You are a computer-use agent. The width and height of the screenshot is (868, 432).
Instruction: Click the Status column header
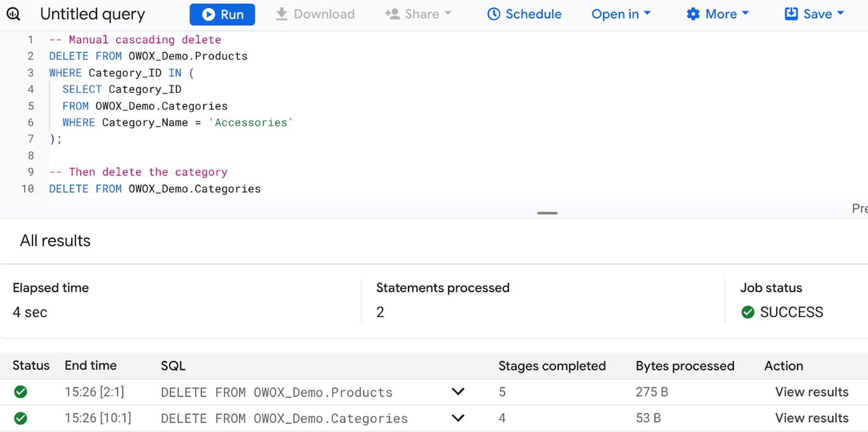tap(31, 365)
